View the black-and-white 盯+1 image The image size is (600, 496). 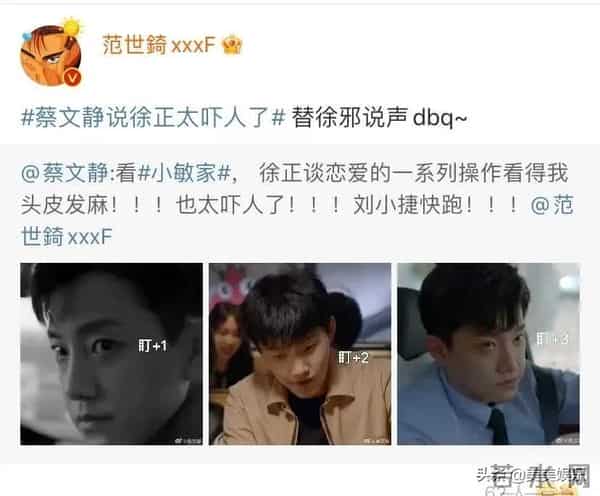(111, 354)
